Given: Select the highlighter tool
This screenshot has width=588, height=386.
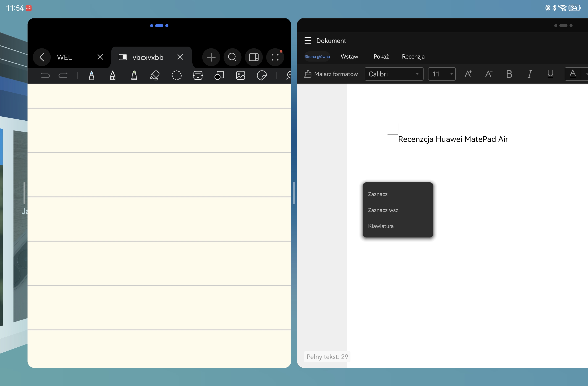Looking at the screenshot, I should pos(134,75).
